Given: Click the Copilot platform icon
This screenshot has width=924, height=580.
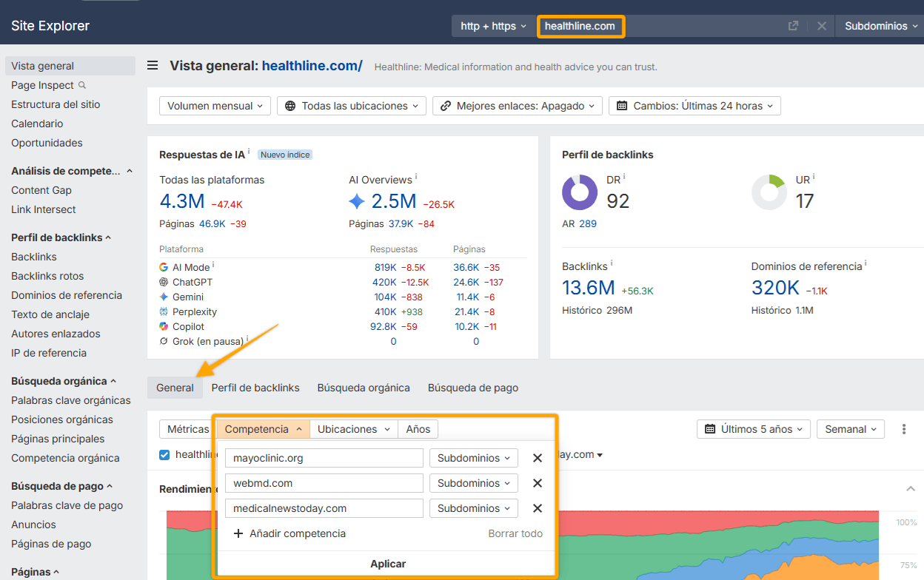Looking at the screenshot, I should (164, 326).
